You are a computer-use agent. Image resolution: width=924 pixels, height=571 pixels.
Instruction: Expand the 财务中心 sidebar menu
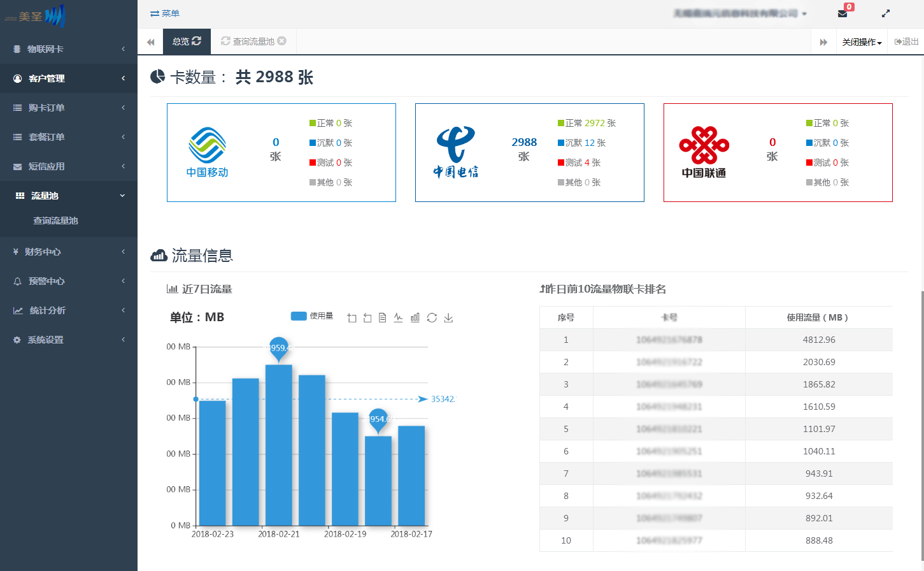coord(69,252)
